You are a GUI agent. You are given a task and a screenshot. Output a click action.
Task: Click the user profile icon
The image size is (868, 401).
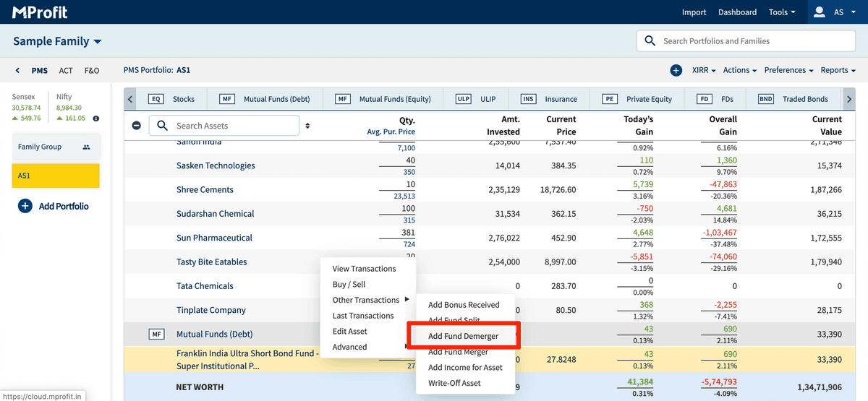pyautogui.click(x=820, y=12)
